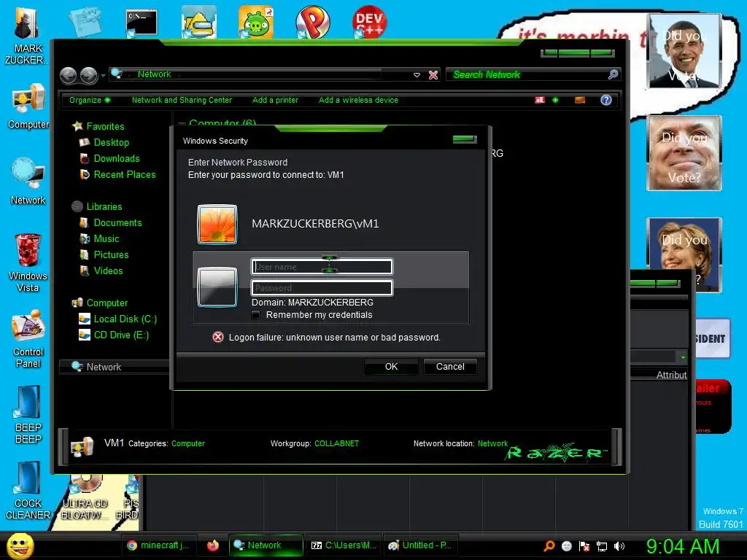Switch to Untitled - Paint taskbar item
The height and width of the screenshot is (560, 747).
[x=420, y=545]
